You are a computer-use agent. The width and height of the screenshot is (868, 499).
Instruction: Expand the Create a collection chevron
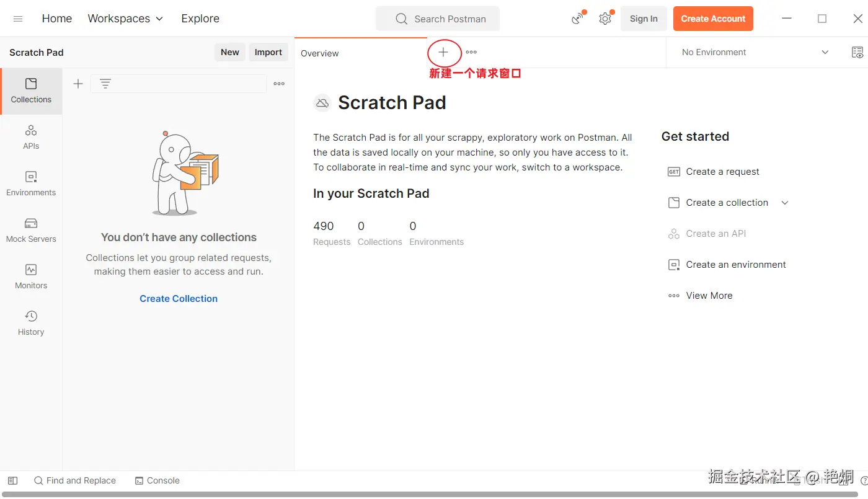coord(785,203)
